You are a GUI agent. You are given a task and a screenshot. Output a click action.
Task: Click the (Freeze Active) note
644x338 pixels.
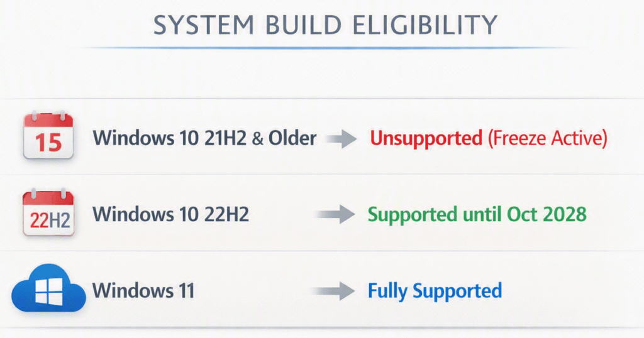click(548, 138)
